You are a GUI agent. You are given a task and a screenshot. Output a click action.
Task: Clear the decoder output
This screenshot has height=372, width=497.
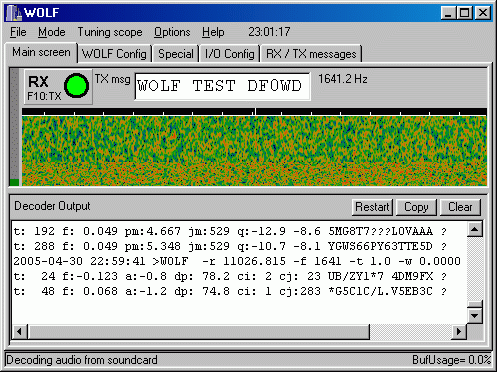point(460,207)
